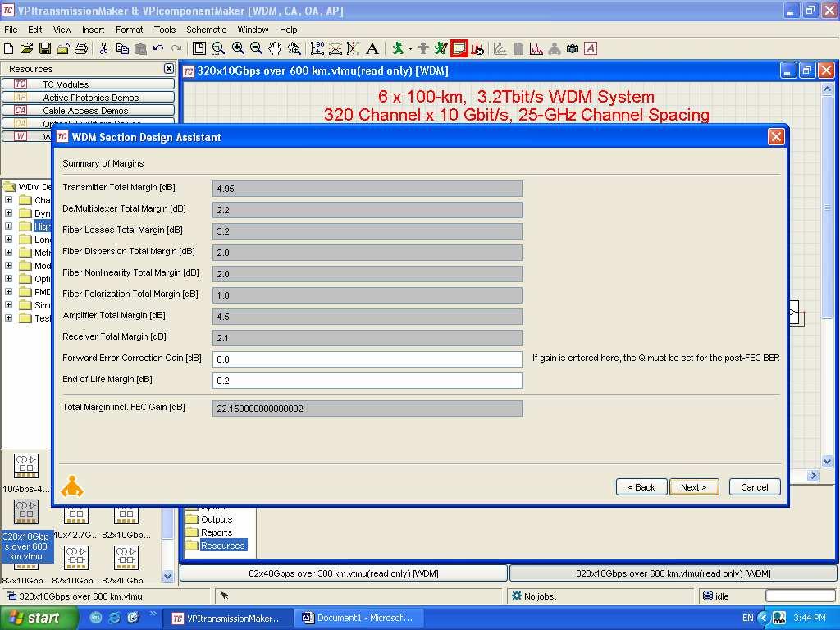840x630 pixels.
Task: Open the Tools menu
Action: pyautogui.click(x=164, y=30)
